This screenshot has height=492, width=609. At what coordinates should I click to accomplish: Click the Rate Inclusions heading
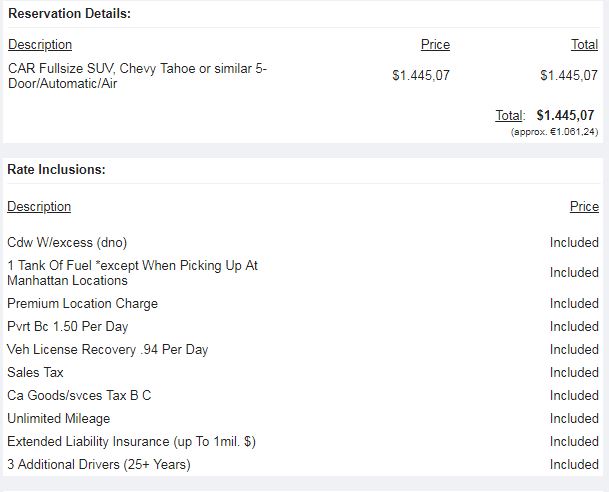click(x=56, y=170)
